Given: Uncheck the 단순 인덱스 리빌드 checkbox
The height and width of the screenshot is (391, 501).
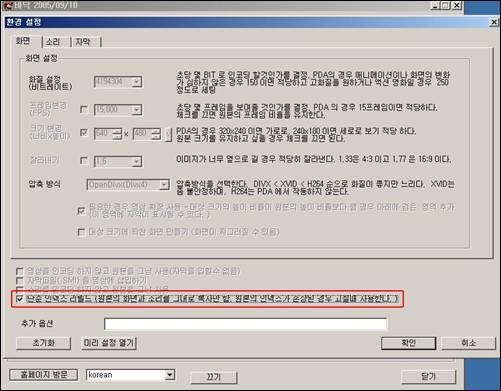Looking at the screenshot, I should click(20, 299).
